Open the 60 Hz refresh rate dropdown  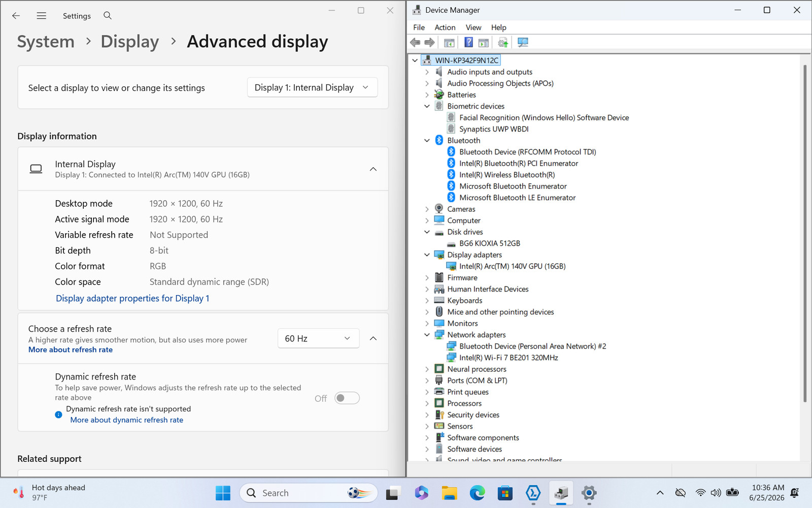click(319, 338)
